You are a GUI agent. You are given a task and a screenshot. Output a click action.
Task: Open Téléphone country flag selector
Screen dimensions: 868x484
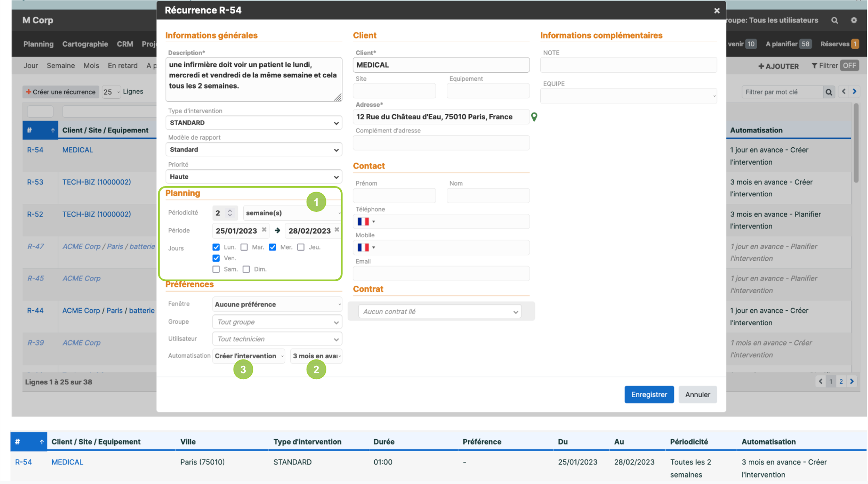click(366, 221)
